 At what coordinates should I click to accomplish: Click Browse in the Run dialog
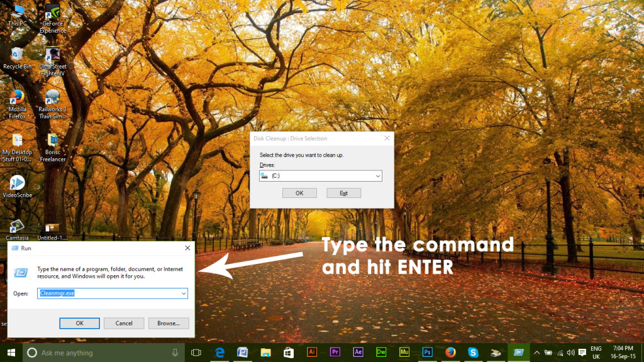[x=168, y=322]
